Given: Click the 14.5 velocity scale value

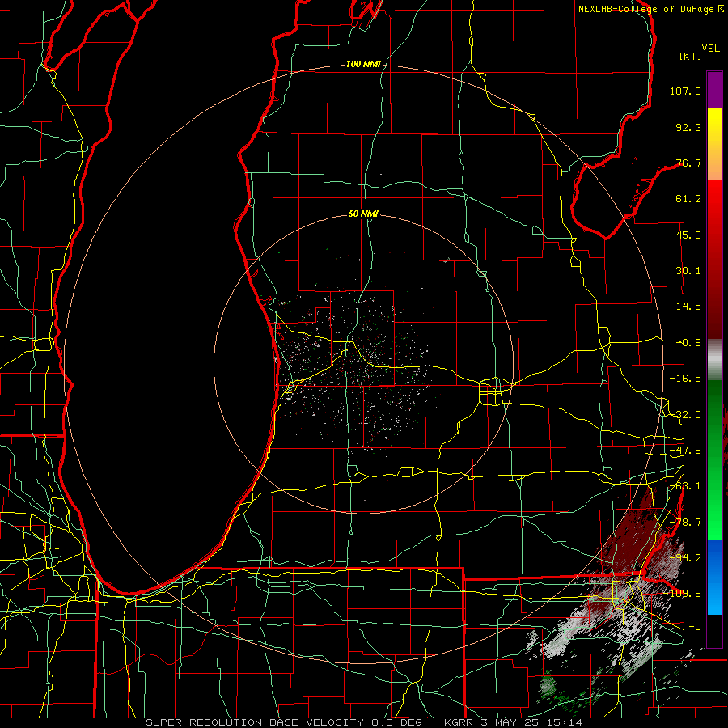Looking at the screenshot, I should click(688, 307).
